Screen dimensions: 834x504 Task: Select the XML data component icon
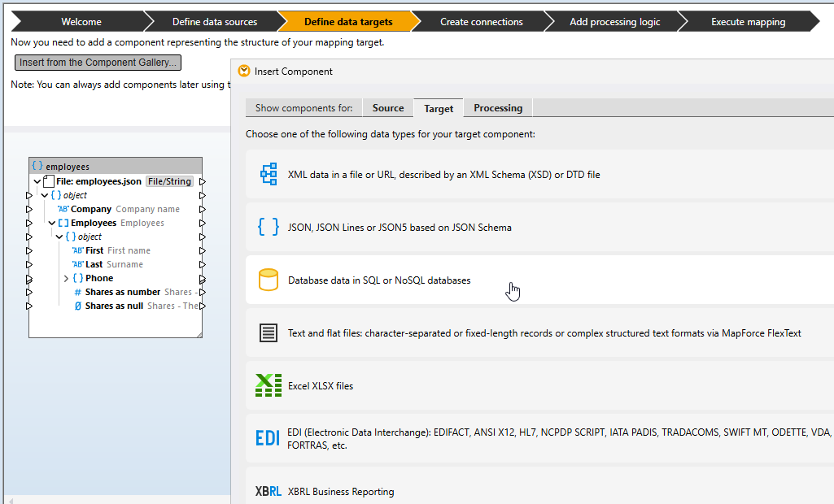pos(269,174)
